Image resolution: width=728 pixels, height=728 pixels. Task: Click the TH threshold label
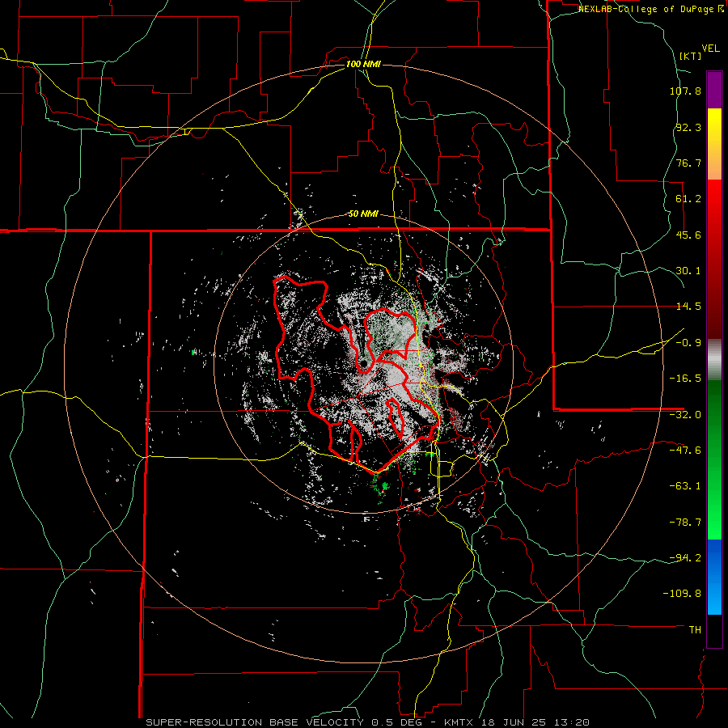695,630
